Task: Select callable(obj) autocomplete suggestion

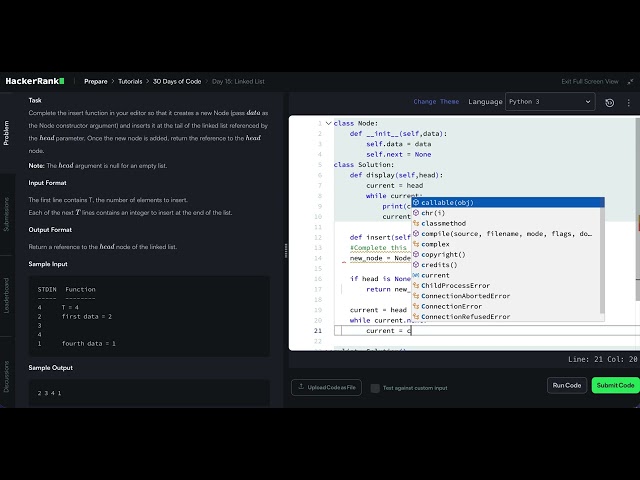Action: (x=507, y=202)
